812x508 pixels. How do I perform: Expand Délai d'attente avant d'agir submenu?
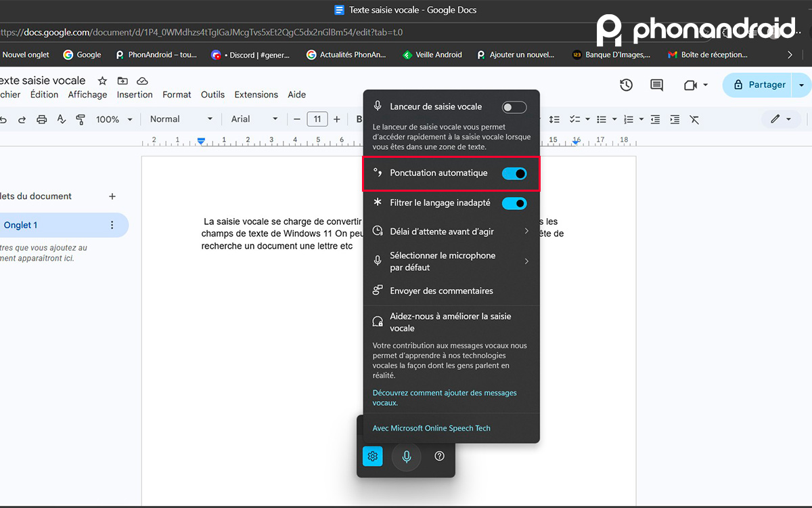[x=451, y=231]
